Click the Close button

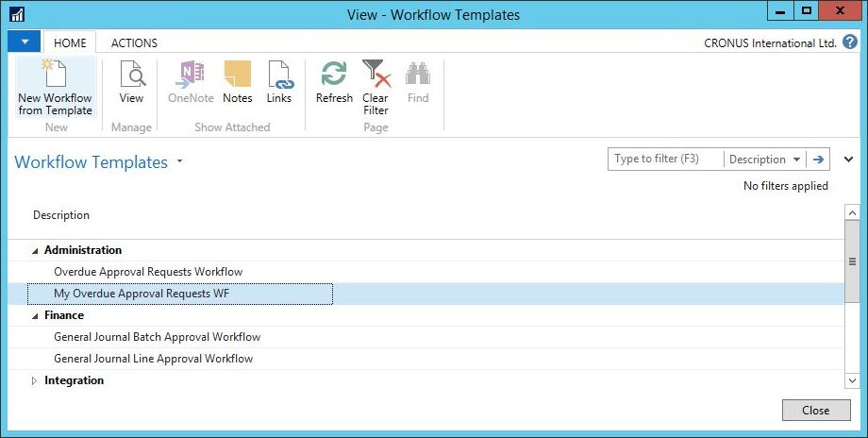(x=816, y=411)
